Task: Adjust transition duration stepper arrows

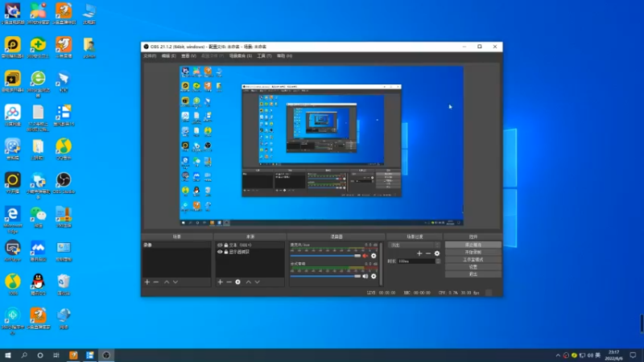Action: click(438, 261)
